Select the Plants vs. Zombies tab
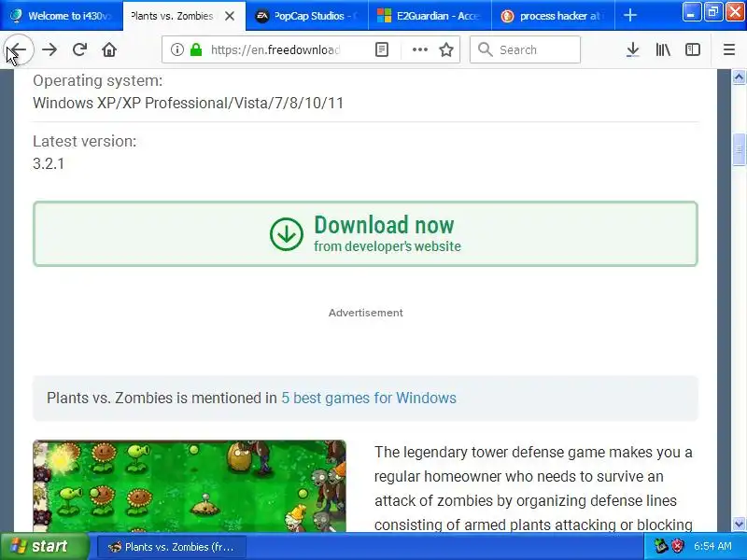Screen dimensions: 747x560 tap(184, 16)
